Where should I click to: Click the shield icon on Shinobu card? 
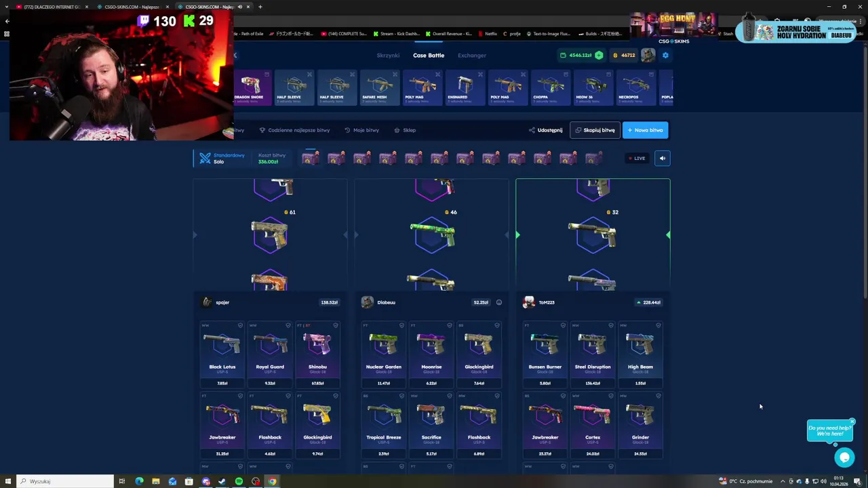335,325
